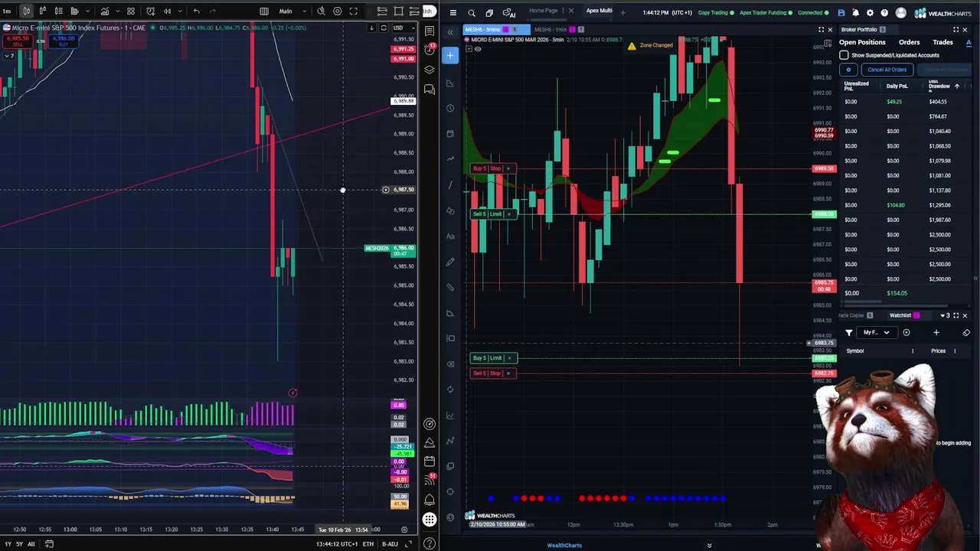Start bar replay with the rewind icon
Image resolution: width=980 pixels, height=551 pixels.
[x=168, y=11]
